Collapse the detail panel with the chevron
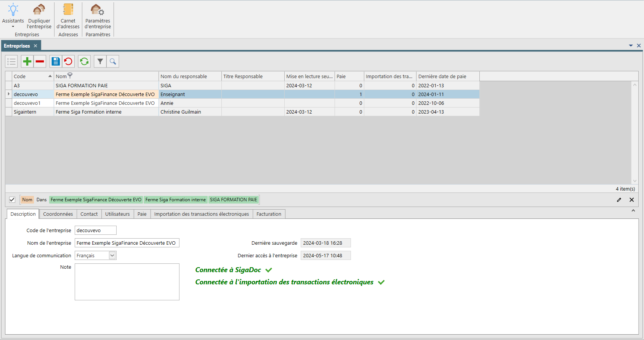Image resolution: width=644 pixels, height=340 pixels. click(x=633, y=210)
